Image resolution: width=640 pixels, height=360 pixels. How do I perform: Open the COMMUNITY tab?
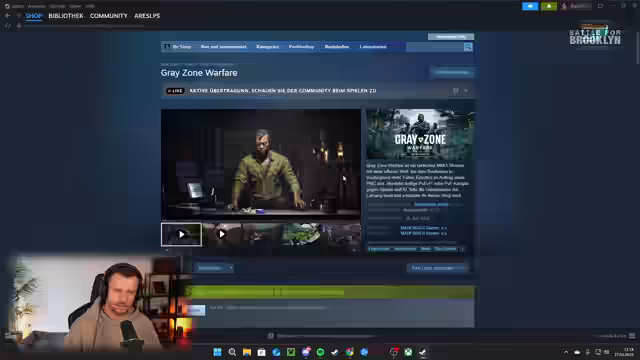109,16
